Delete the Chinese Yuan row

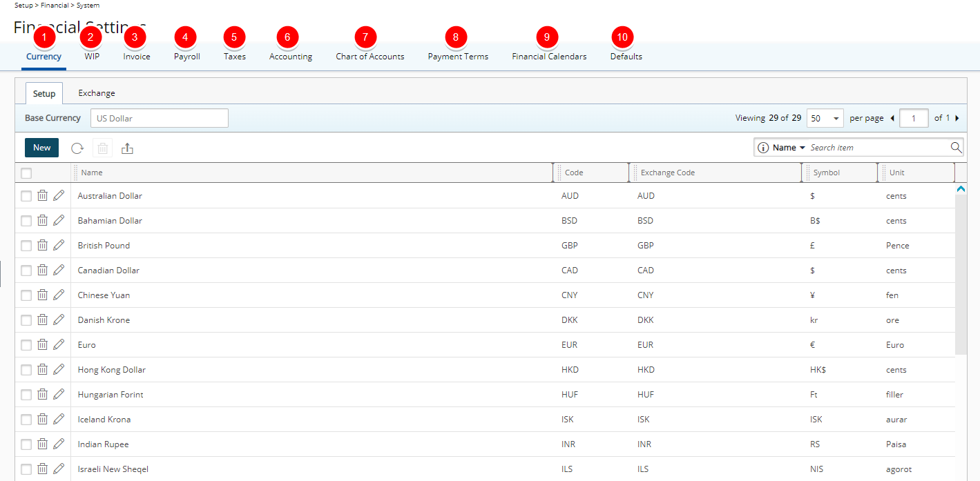(42, 295)
